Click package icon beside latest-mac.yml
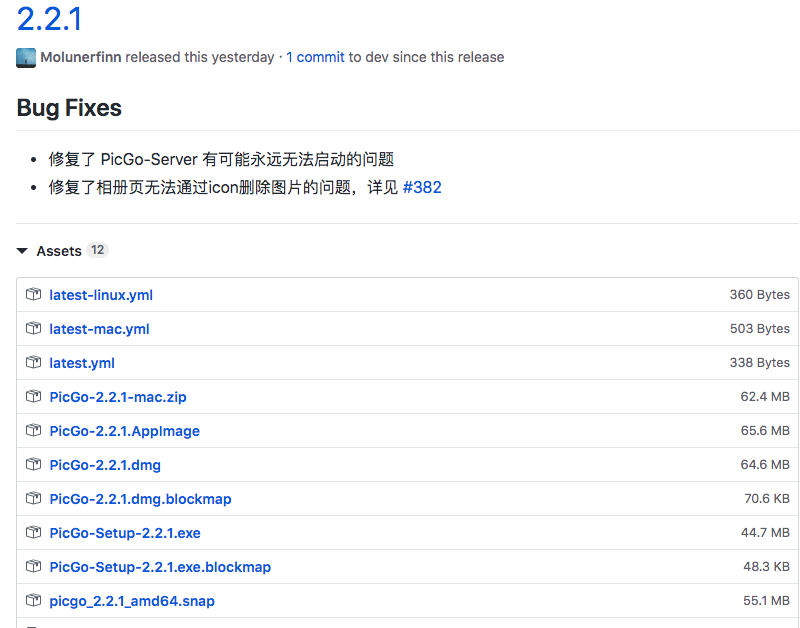 point(34,329)
